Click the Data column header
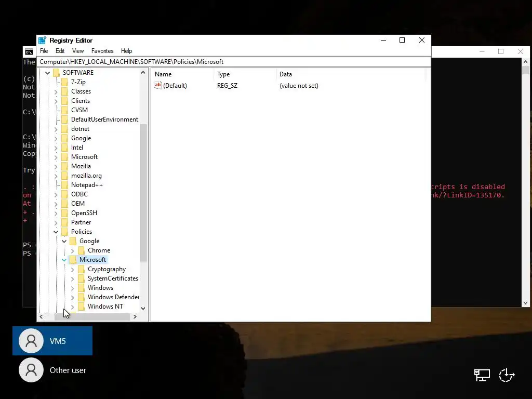Image resolution: width=532 pixels, height=399 pixels. click(x=351, y=74)
